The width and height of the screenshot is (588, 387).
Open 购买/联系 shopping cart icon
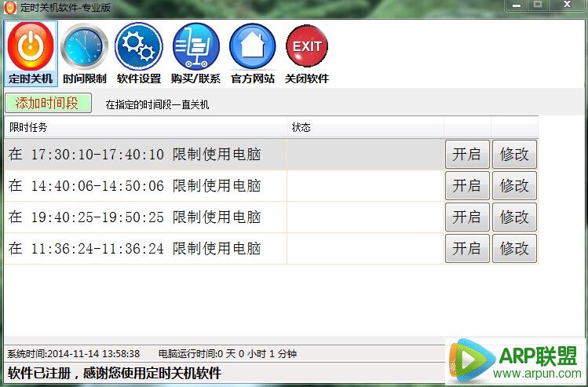pos(195,53)
